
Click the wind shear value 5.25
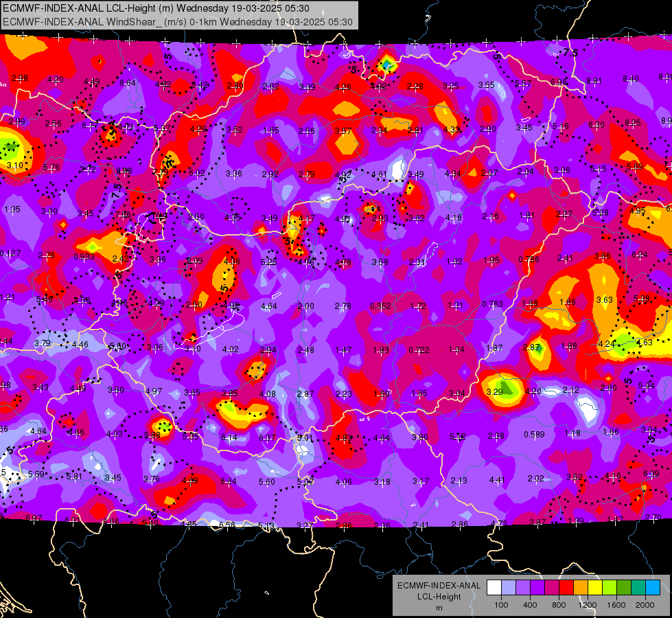click(x=268, y=262)
